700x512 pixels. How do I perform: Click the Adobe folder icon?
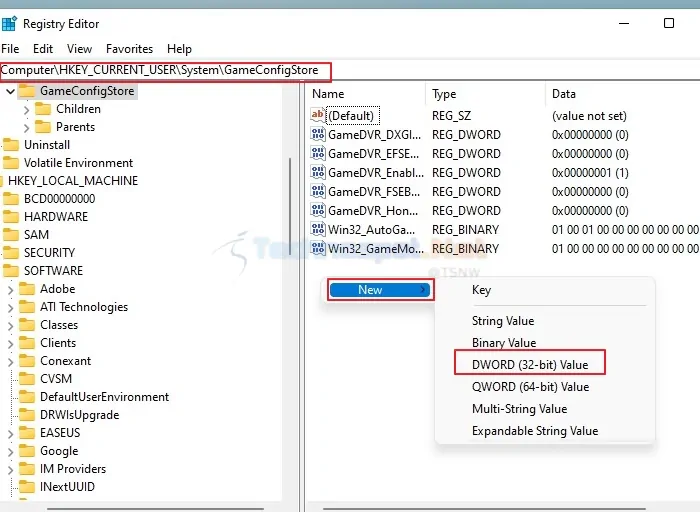point(27,289)
